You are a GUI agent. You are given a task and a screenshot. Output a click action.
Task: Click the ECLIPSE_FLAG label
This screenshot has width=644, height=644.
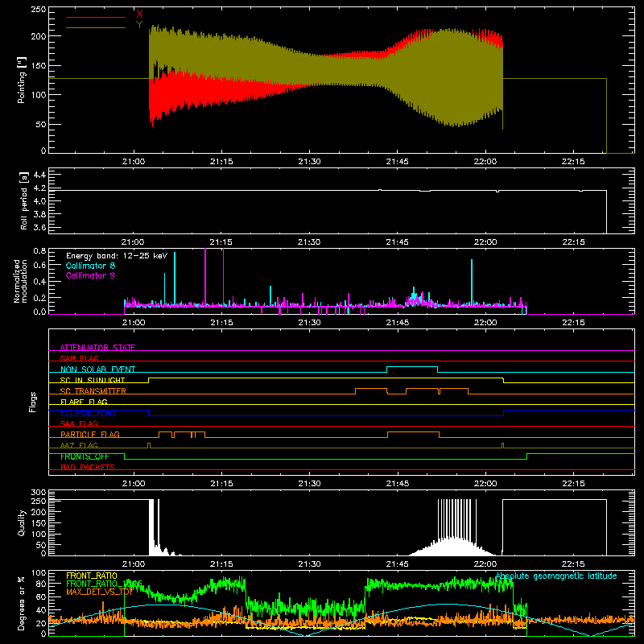(88, 413)
